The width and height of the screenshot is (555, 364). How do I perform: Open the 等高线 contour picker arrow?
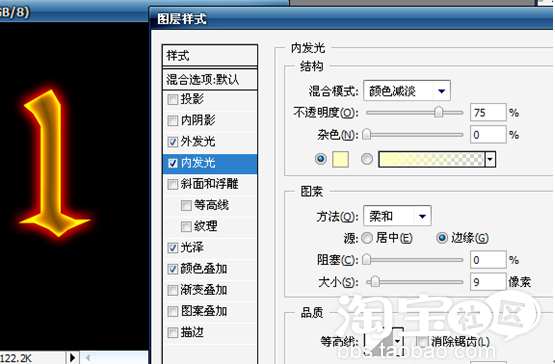(x=398, y=341)
